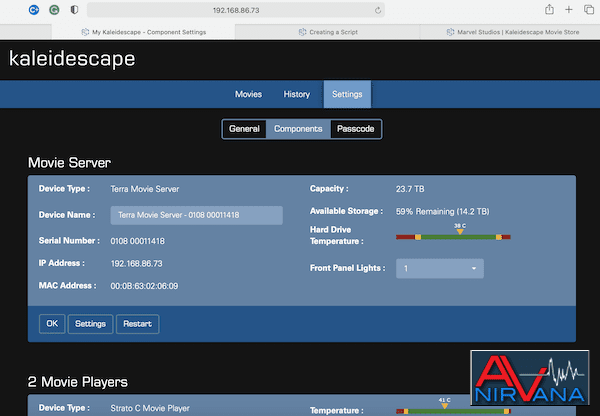Click the Strato C Movie Player text

150,408
